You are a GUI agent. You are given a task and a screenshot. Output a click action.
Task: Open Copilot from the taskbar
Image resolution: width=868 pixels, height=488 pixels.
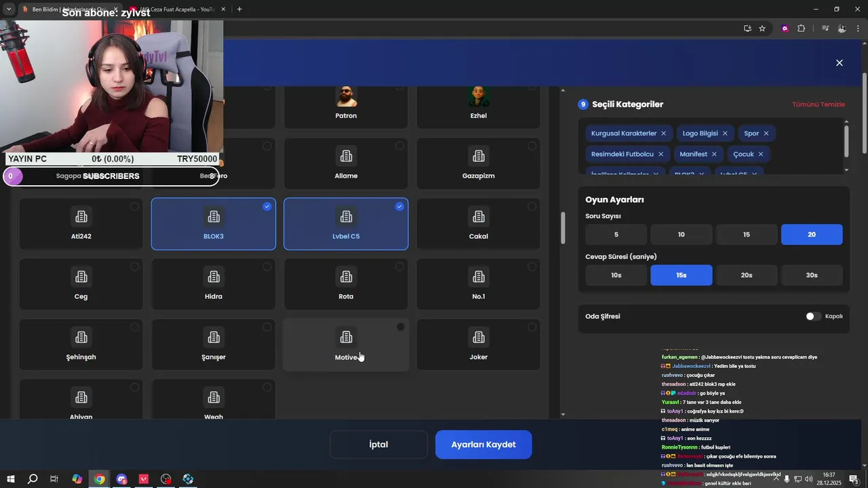coord(77,479)
